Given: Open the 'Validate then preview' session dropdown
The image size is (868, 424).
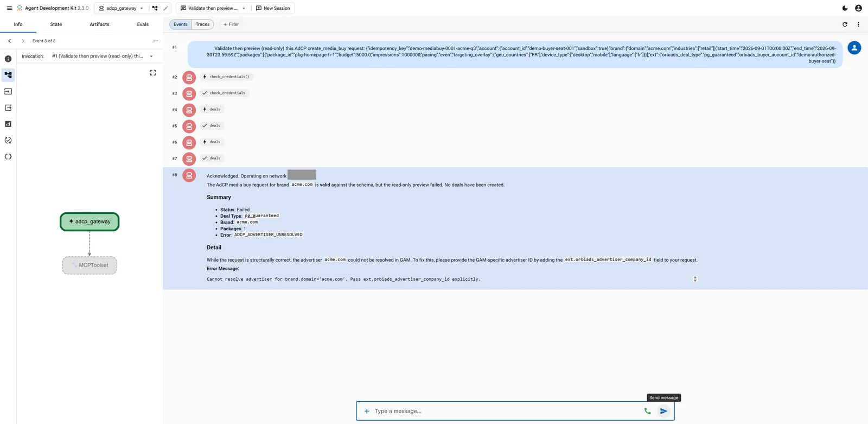Looking at the screenshot, I should tap(213, 8).
